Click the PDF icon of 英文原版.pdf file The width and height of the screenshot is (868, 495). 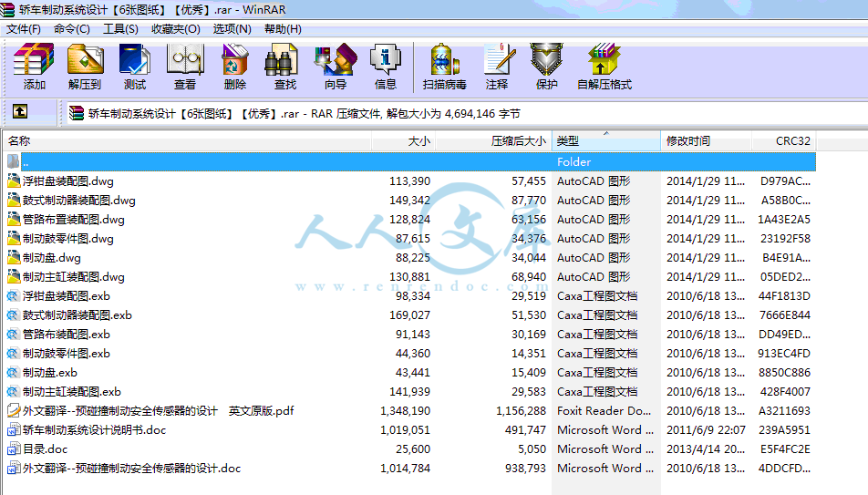tap(14, 410)
